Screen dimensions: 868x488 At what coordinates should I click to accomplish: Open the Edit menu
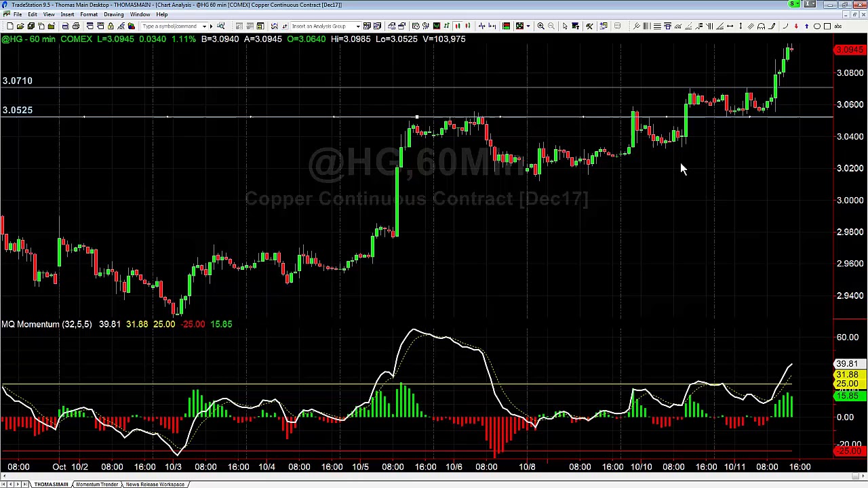tap(32, 14)
